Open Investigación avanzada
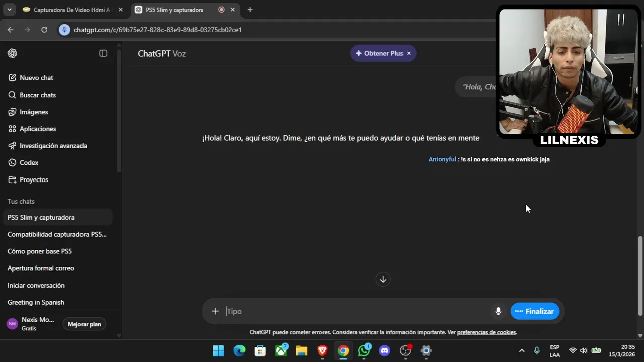The width and height of the screenshot is (644, 362). pos(58,146)
